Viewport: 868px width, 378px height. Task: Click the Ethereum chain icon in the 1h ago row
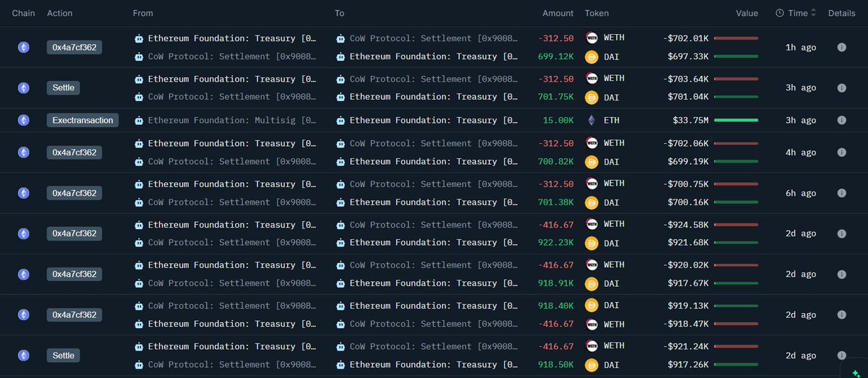pos(24,47)
